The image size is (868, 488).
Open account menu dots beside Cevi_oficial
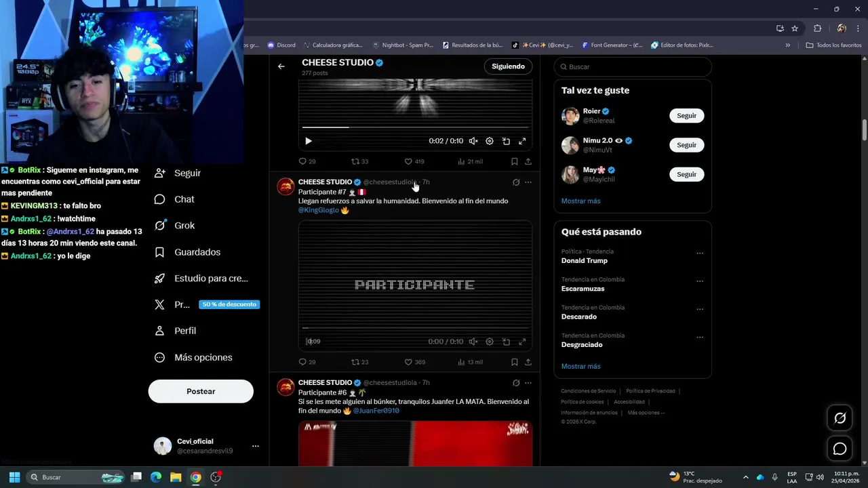[256, 446]
